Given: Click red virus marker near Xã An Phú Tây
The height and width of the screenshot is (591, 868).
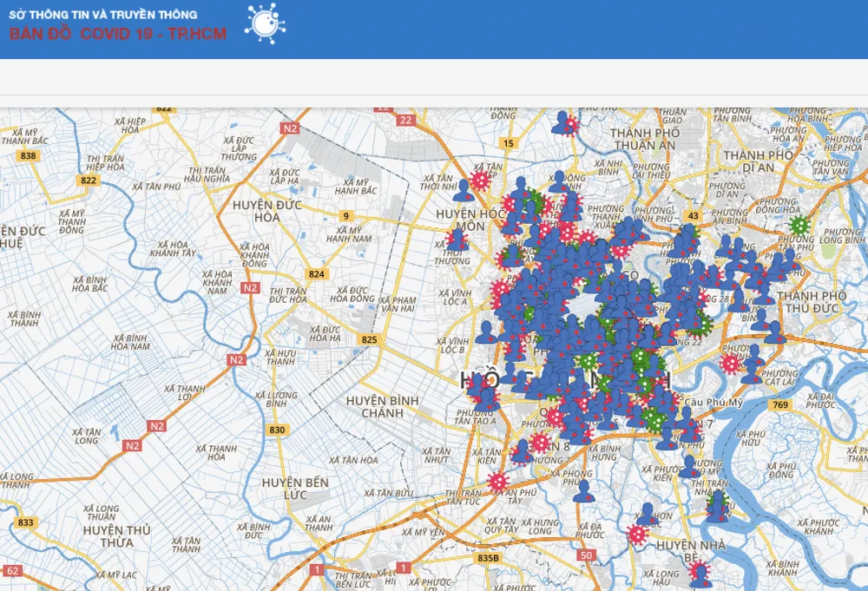Looking at the screenshot, I should tap(498, 481).
